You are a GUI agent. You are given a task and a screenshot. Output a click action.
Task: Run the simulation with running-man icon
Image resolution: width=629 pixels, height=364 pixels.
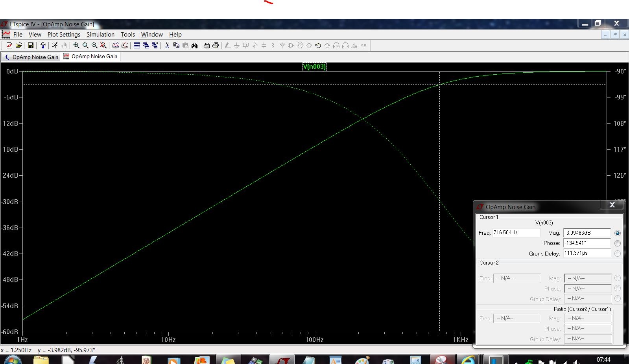pyautogui.click(x=55, y=46)
